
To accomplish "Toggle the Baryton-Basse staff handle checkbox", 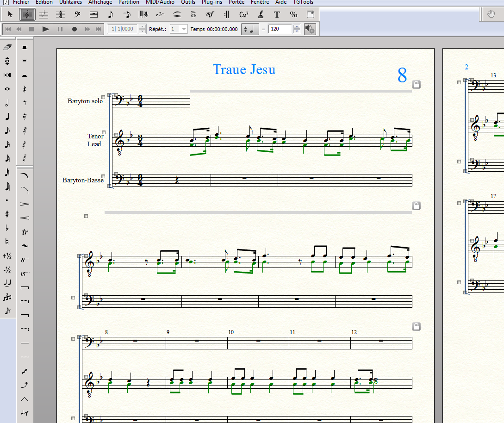I will (x=103, y=176).
